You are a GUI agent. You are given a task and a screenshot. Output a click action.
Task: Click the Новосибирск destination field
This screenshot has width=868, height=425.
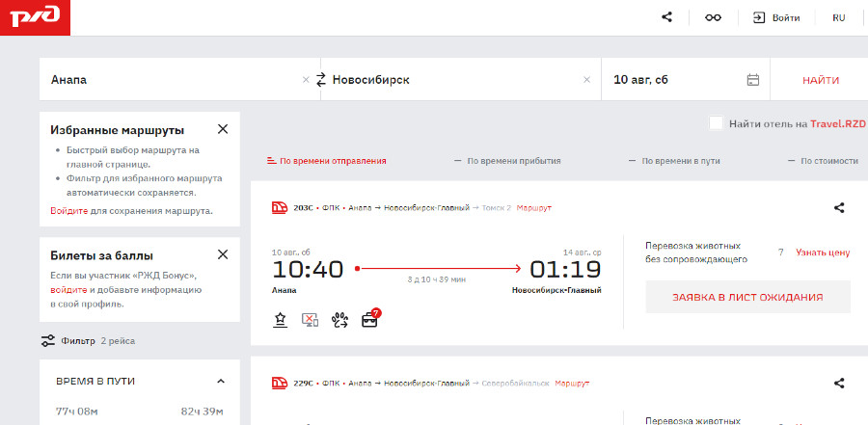point(453,80)
